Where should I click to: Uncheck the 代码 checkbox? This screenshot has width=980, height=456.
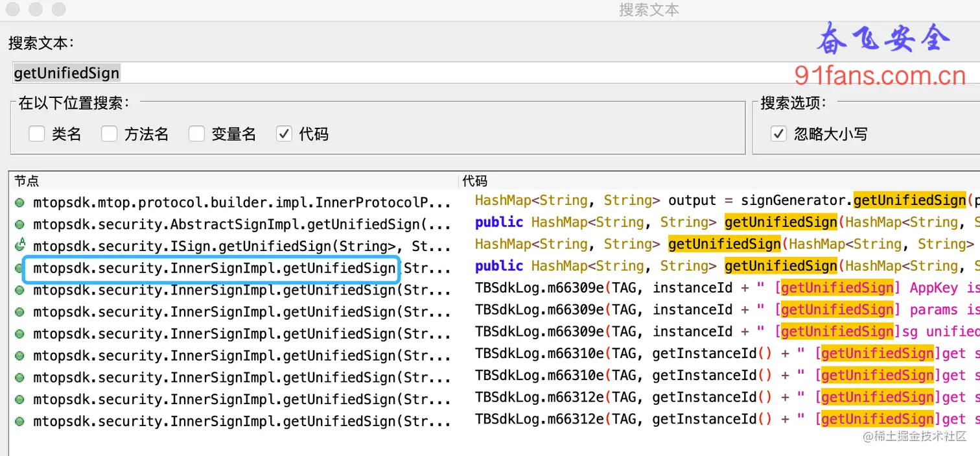pos(284,134)
